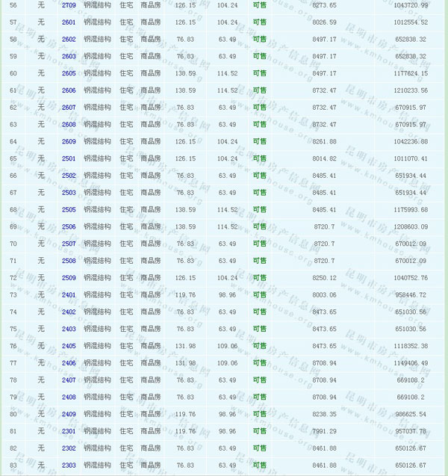448x476 pixels.
Task: Open room 2303 link
Action: [69, 466]
